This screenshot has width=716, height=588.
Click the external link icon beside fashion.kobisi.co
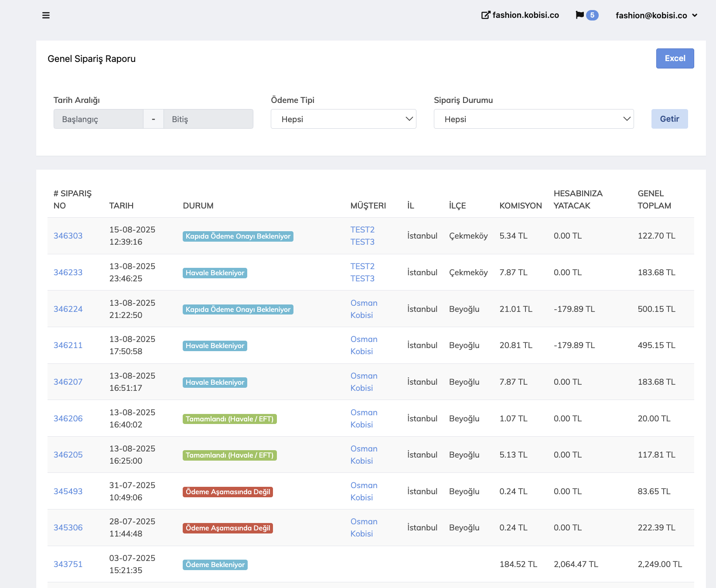pos(485,15)
